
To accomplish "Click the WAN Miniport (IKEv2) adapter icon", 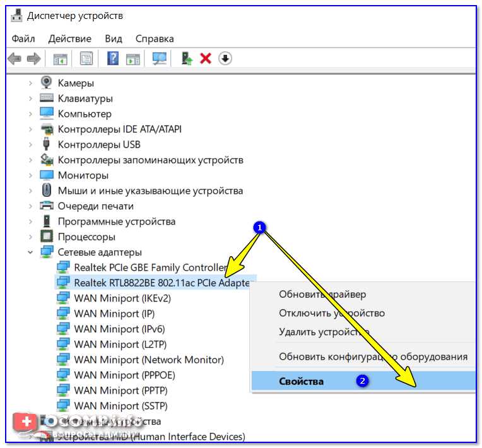I will (x=63, y=298).
